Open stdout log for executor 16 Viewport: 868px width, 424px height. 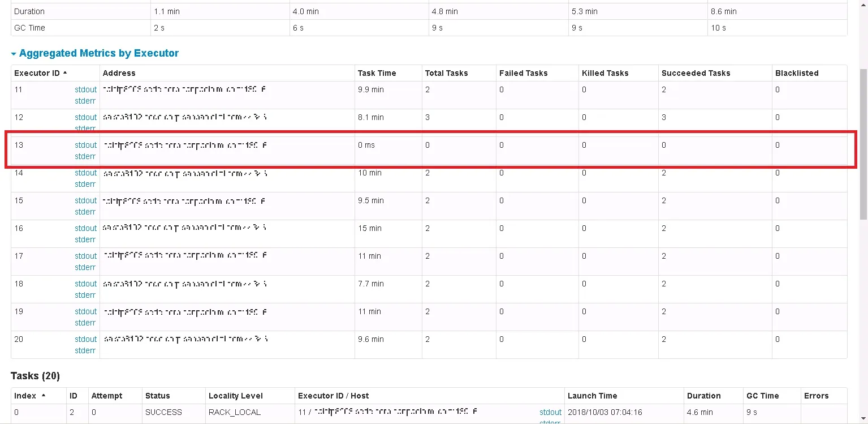pyautogui.click(x=85, y=228)
